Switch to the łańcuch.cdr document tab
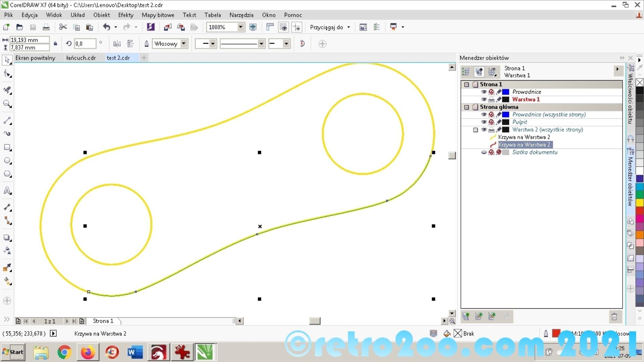644x362 pixels. pos(81,58)
